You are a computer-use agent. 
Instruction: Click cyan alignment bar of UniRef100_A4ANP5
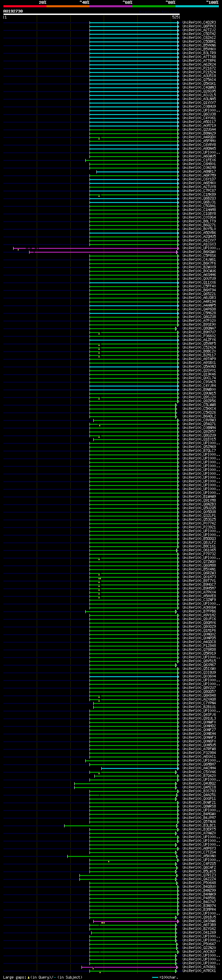(x=134, y=306)
